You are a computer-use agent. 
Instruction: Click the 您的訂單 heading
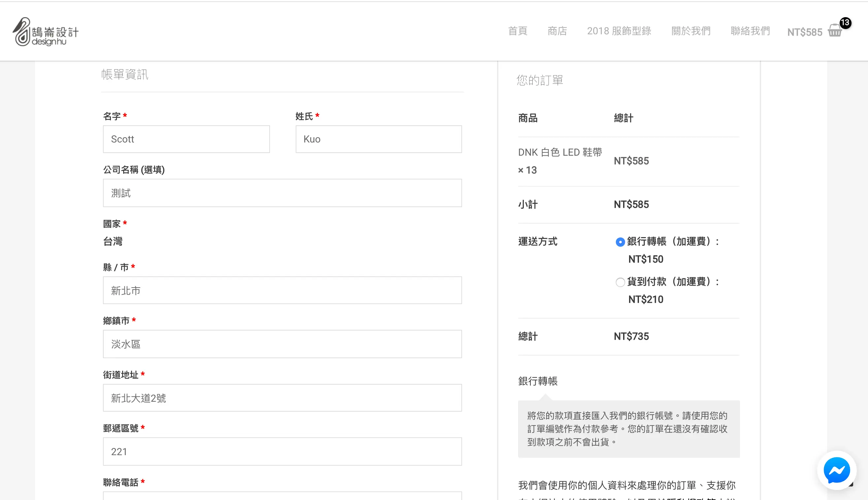pyautogui.click(x=540, y=80)
